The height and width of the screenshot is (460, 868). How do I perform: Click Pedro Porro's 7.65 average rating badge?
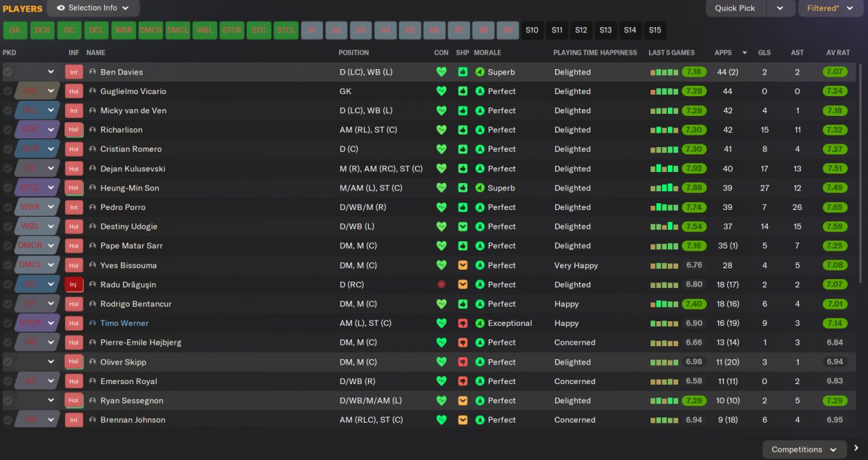point(835,207)
